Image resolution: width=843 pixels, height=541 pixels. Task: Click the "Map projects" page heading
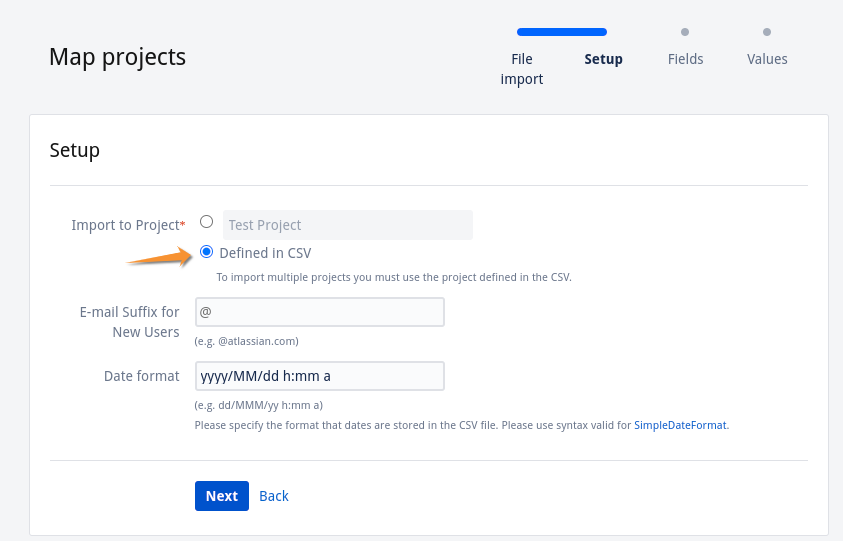coord(117,57)
